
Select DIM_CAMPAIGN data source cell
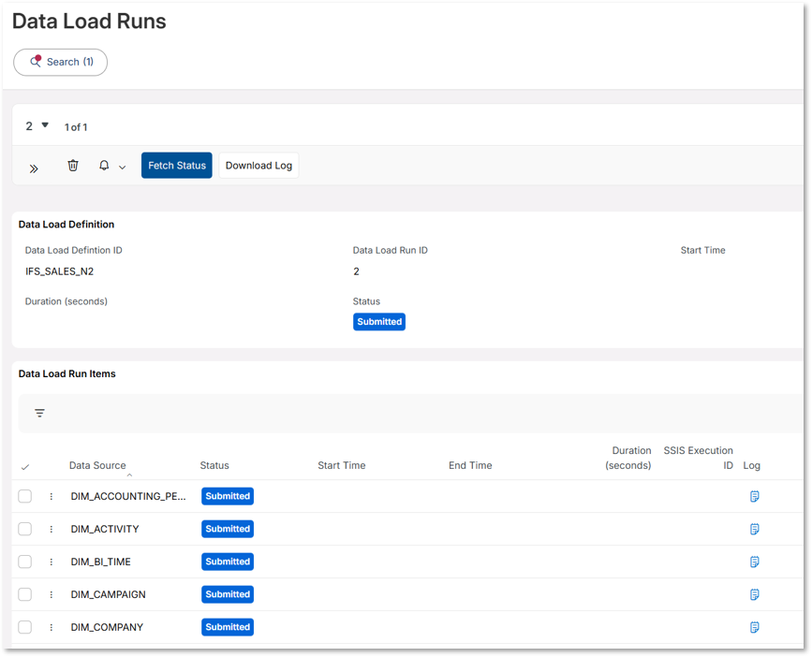109,595
